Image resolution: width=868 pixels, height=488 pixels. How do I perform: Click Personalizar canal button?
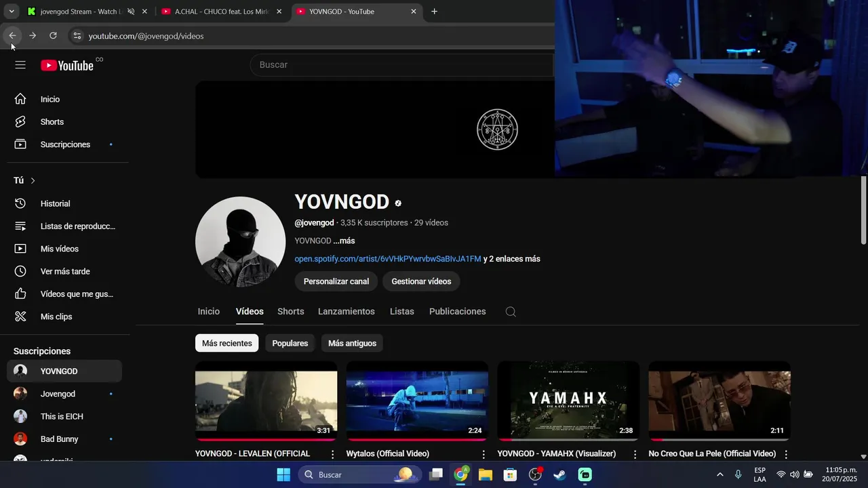pyautogui.click(x=336, y=281)
